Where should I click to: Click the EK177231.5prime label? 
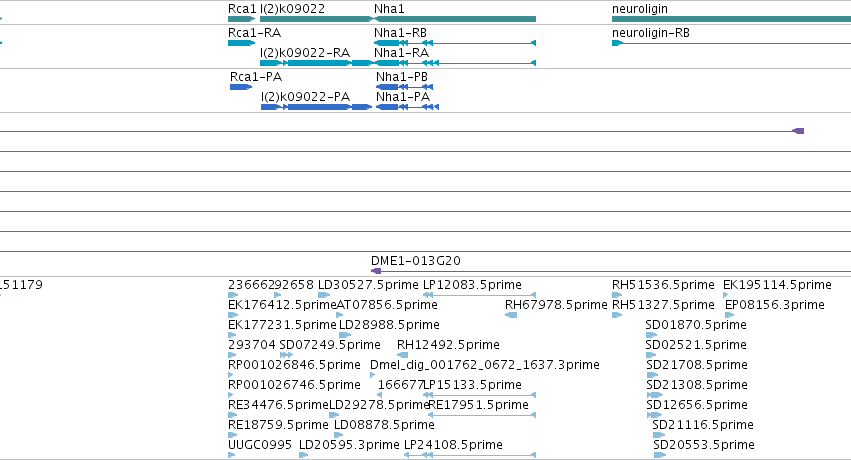282,325
